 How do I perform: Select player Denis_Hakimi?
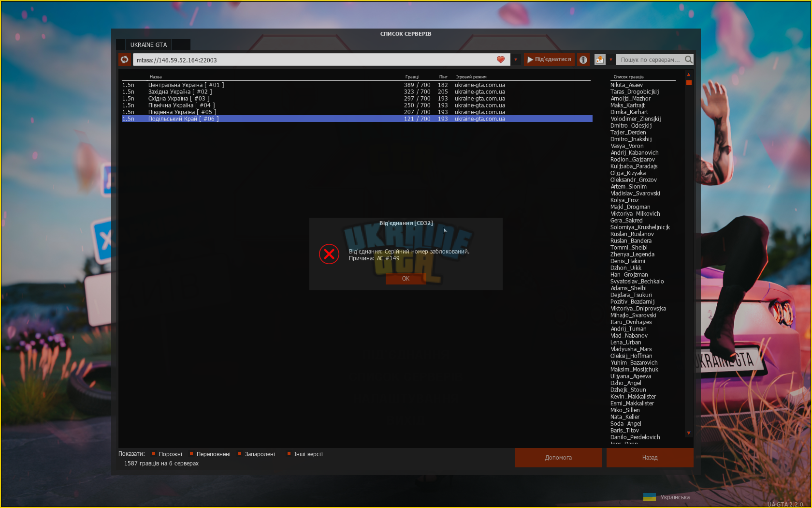628,261
